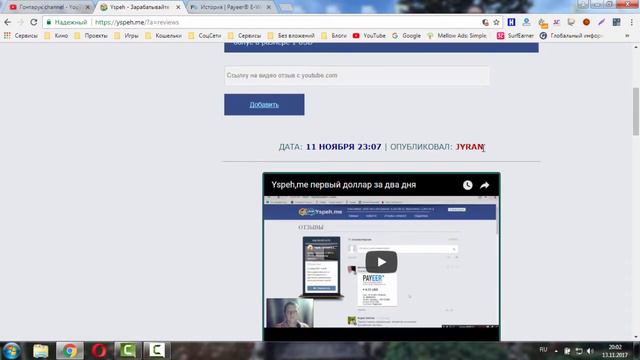Open the Google bookmark
Image resolution: width=640 pixels, height=360 pixels.
click(x=407, y=36)
